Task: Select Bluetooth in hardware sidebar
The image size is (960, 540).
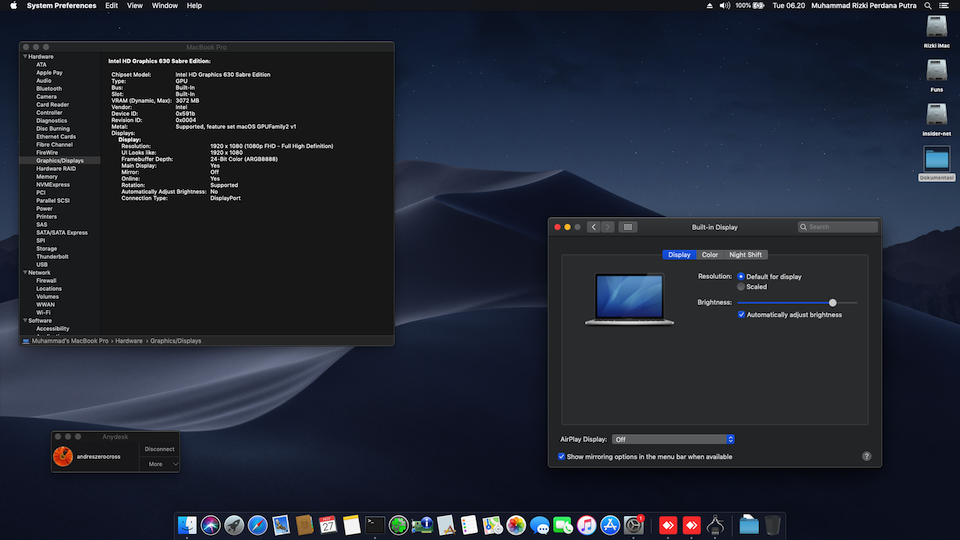Action: point(48,89)
